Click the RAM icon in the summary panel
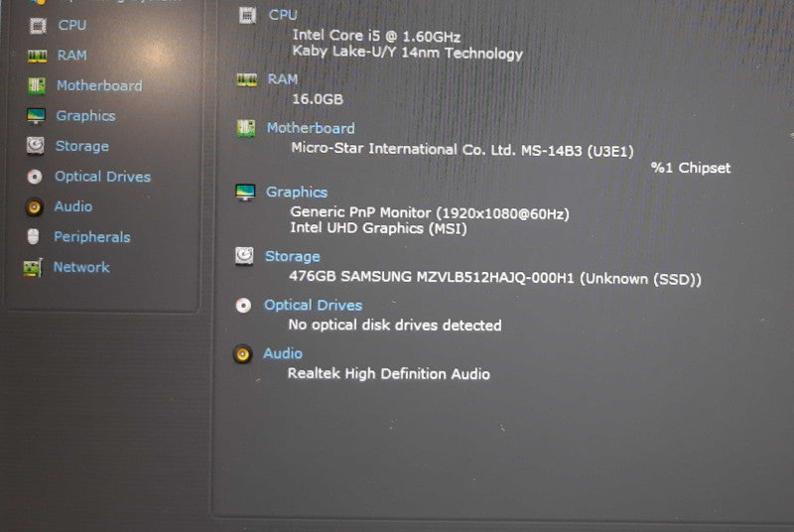Image resolution: width=794 pixels, height=532 pixels. (x=246, y=80)
